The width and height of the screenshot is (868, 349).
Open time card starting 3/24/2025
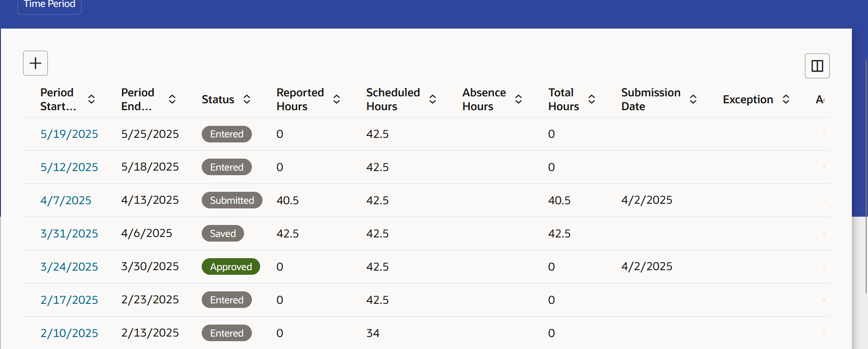69,267
